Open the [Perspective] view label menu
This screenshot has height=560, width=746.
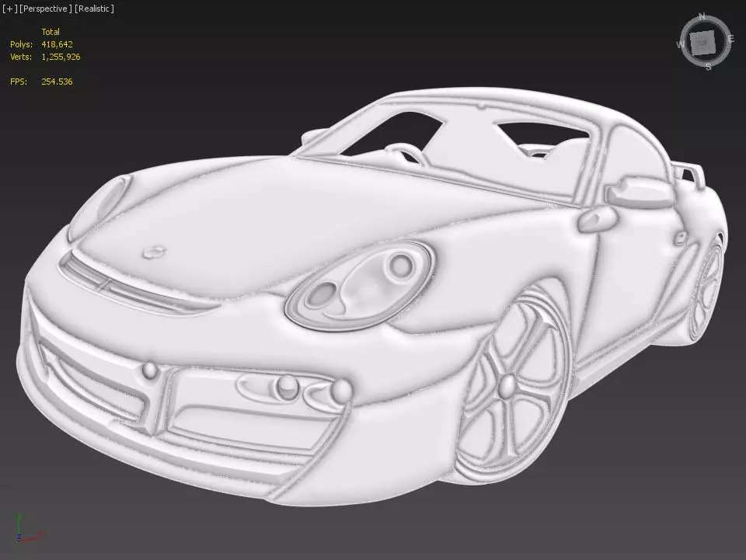click(x=46, y=9)
